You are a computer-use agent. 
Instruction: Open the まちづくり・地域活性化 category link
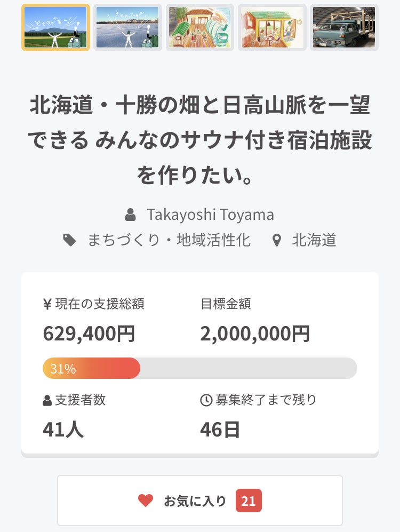[x=169, y=240]
